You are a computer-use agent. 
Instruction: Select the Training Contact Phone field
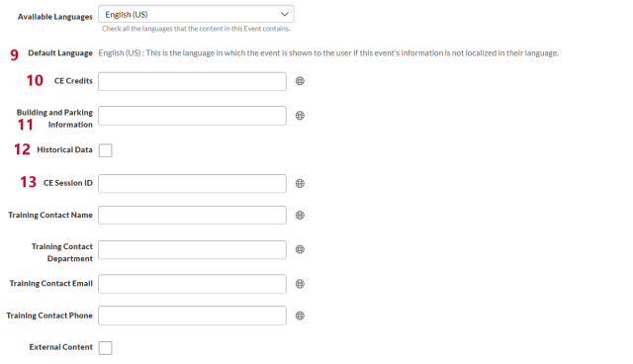pyautogui.click(x=192, y=316)
